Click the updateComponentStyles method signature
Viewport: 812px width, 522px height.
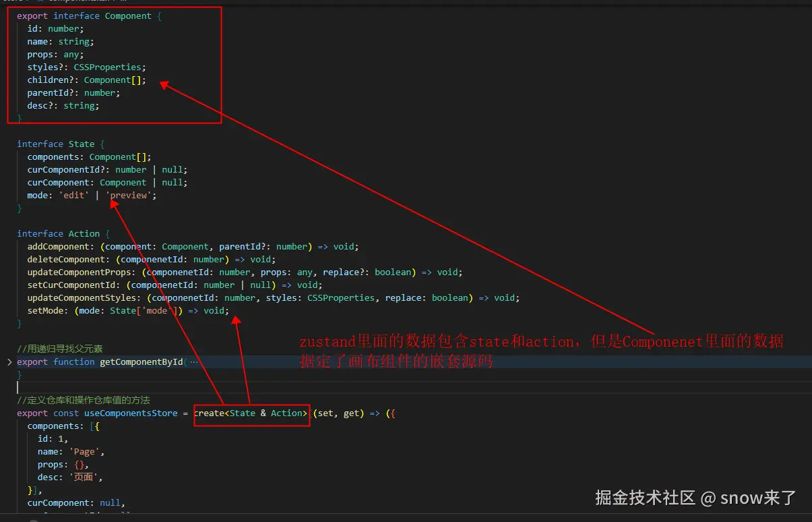(x=274, y=298)
